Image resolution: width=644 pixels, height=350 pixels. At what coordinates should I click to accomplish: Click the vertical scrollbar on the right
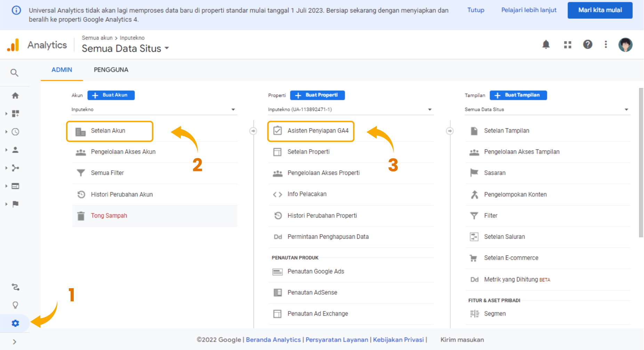tap(641, 163)
